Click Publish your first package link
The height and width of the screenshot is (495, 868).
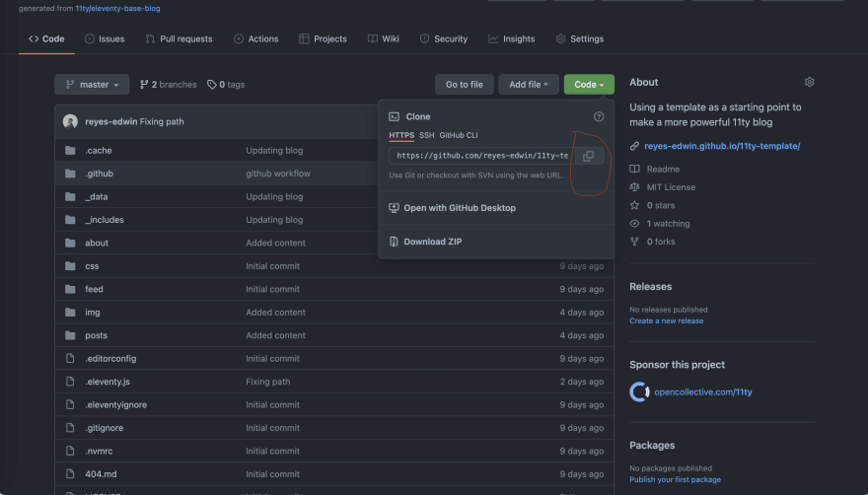(x=676, y=479)
